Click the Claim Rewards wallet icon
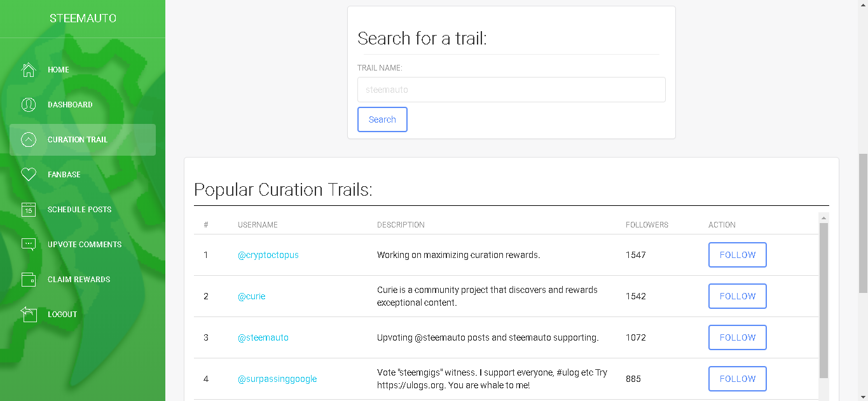The height and width of the screenshot is (401, 868). click(x=29, y=280)
